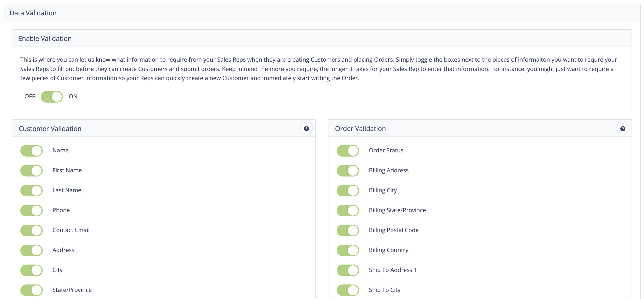Click the Billing State/Province label text
644x299 pixels.
[x=397, y=210]
